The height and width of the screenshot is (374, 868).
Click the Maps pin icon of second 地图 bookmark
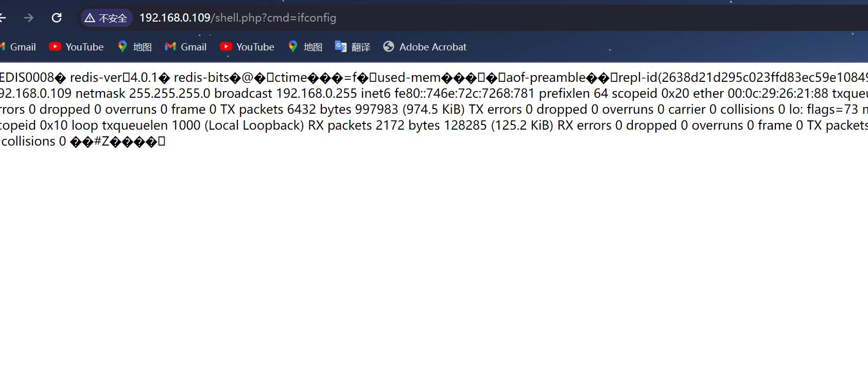(293, 47)
